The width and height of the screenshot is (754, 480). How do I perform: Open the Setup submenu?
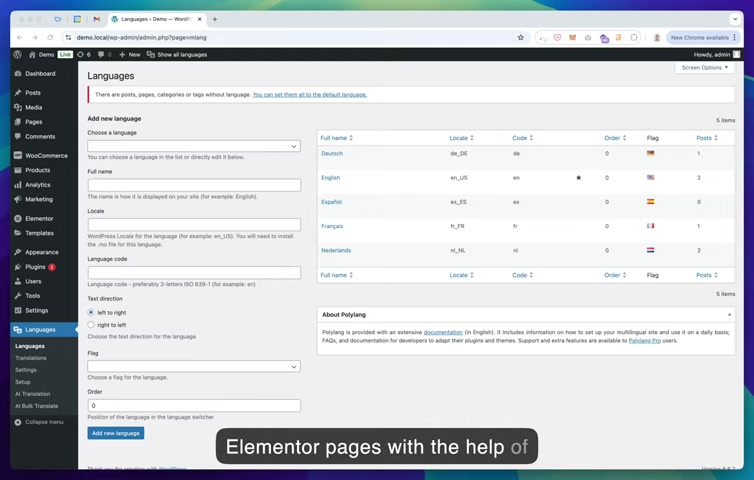[x=23, y=382]
